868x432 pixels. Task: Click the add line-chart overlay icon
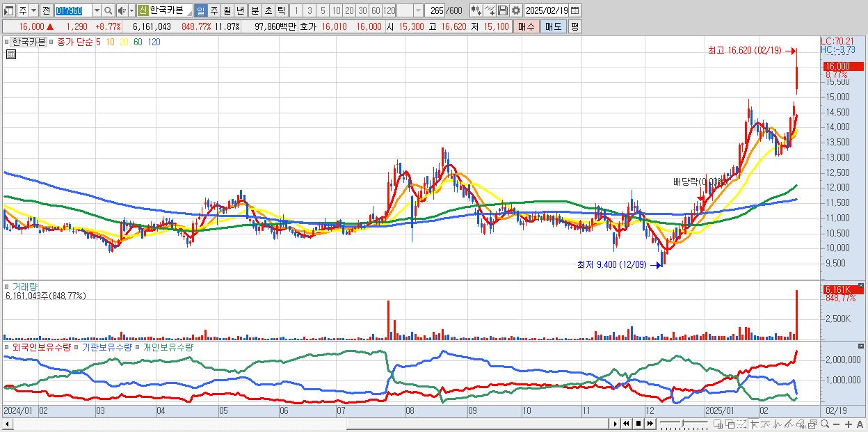pos(490,10)
